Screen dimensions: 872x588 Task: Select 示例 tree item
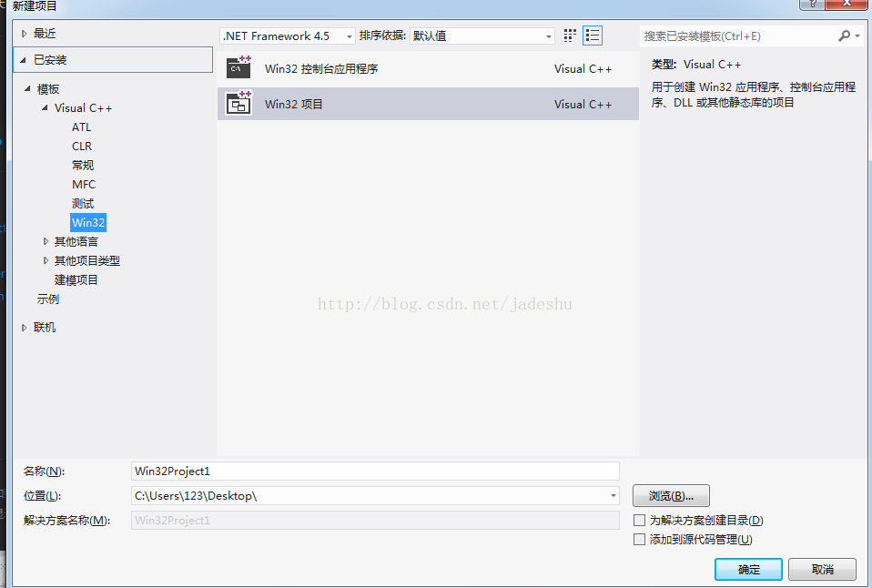click(48, 299)
